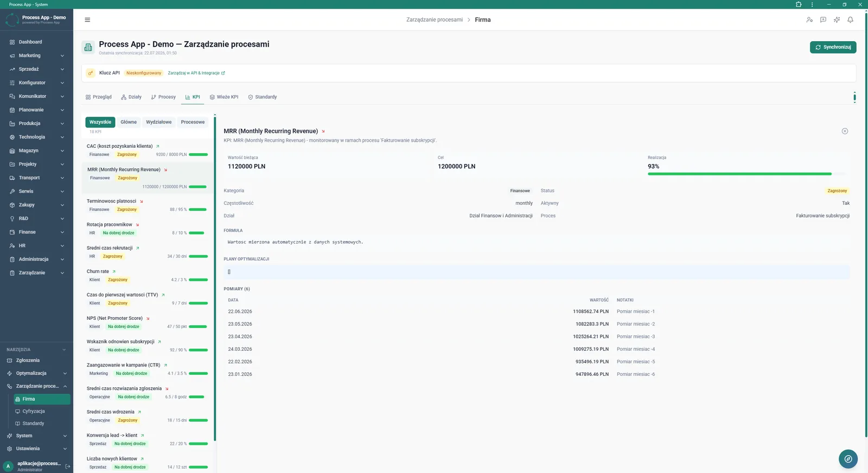Click Zagrożony status badge in detail panel
The height and width of the screenshot is (473, 868).
[837, 191]
